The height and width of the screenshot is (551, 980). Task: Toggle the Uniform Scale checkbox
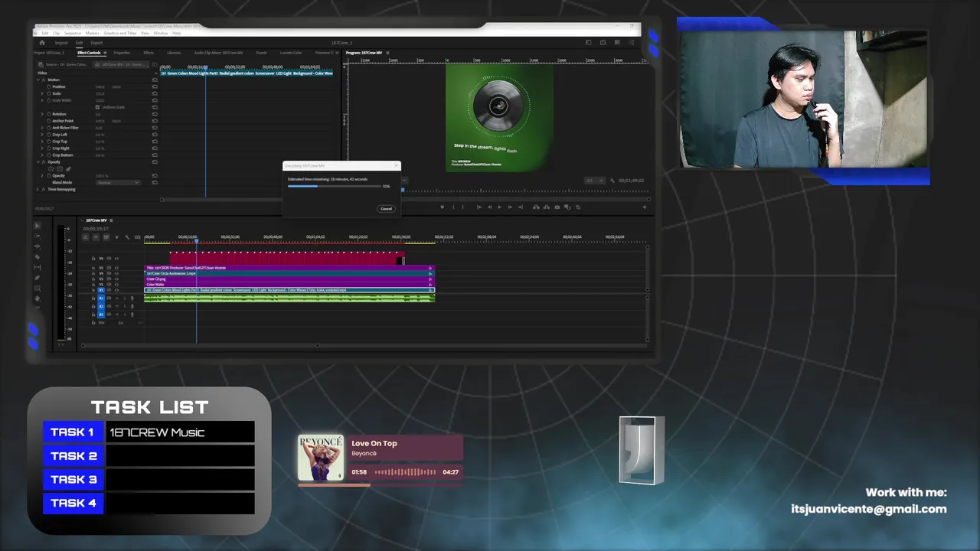click(97, 107)
